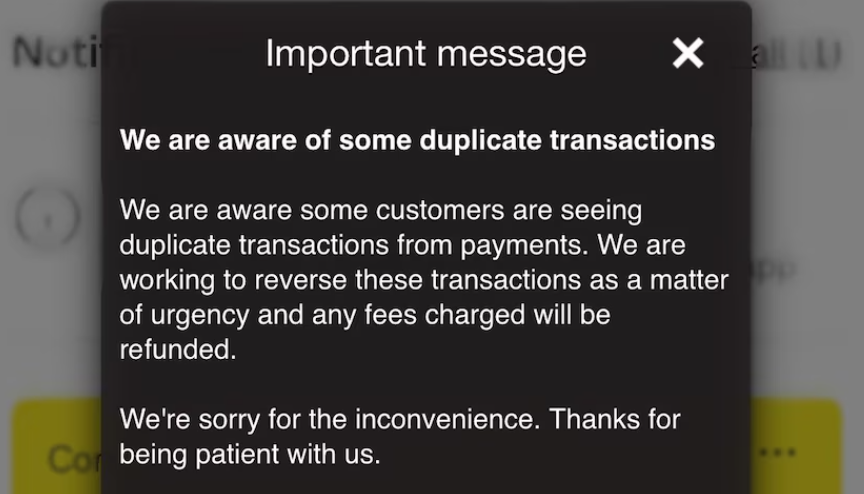Click the line "We're sorry for the inconvenience. Thanks for"
The height and width of the screenshot is (494, 864).
[x=400, y=420]
